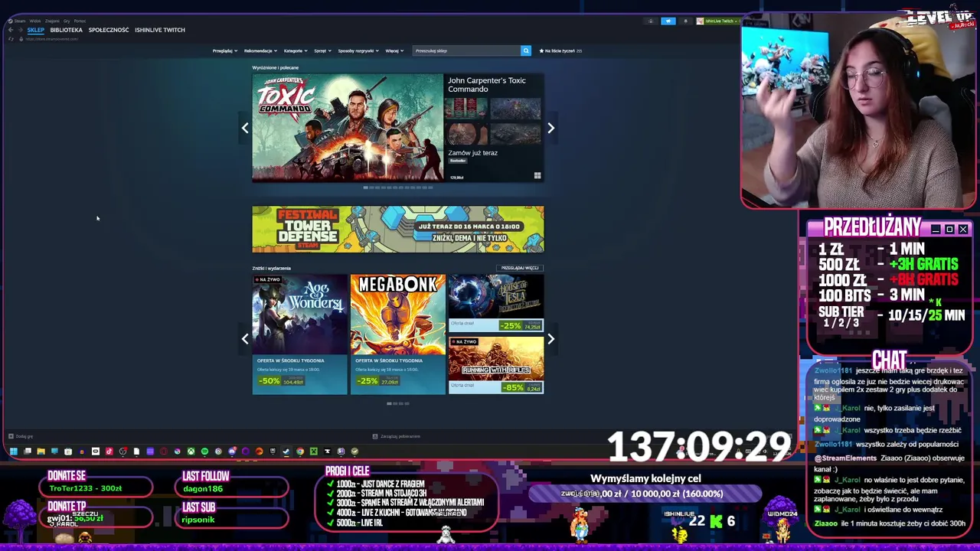The width and height of the screenshot is (980, 551).
Task: Expand the Sprzęt dropdown
Action: [x=322, y=51]
